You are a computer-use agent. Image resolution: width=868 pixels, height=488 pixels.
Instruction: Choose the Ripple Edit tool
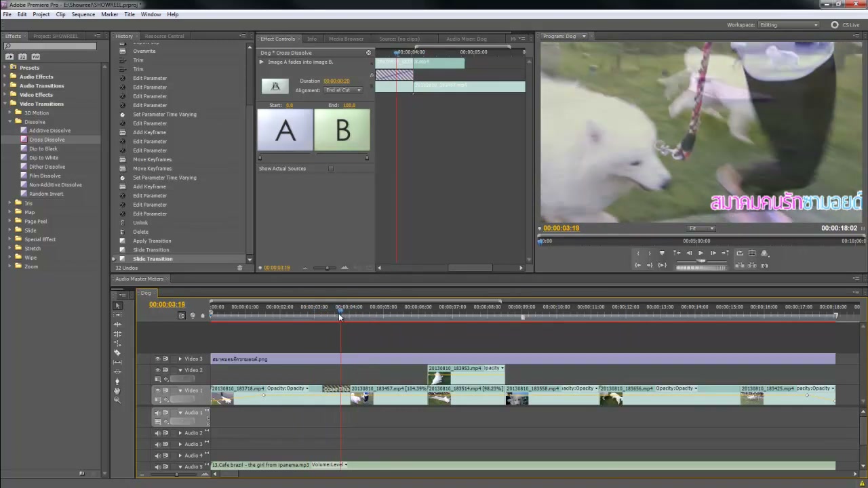point(117,325)
